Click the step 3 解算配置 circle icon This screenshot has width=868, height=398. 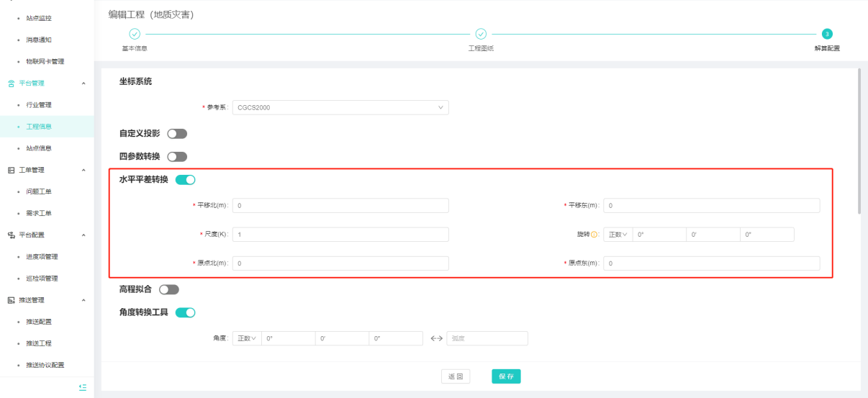point(827,34)
